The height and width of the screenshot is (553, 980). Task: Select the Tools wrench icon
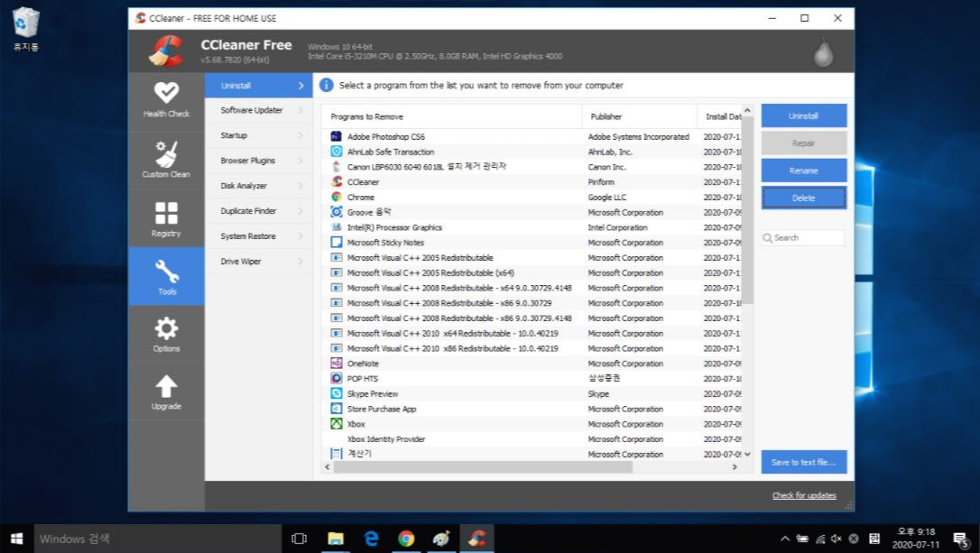[x=167, y=272]
